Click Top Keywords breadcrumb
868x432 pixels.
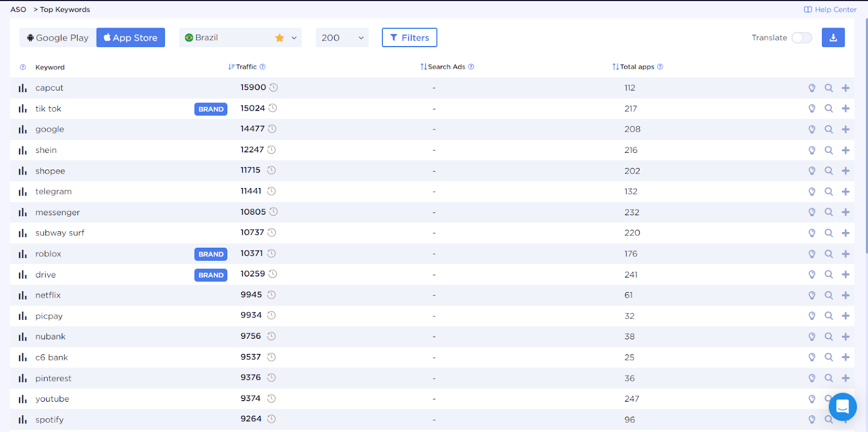click(65, 9)
